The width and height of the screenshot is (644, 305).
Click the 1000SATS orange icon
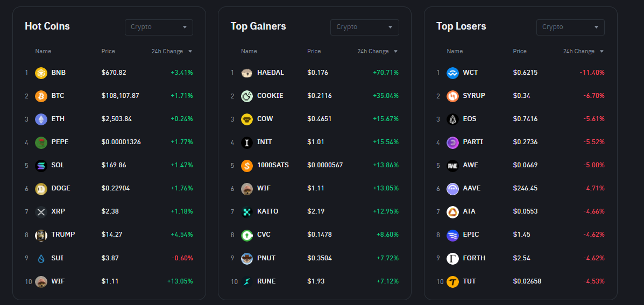pos(247,165)
